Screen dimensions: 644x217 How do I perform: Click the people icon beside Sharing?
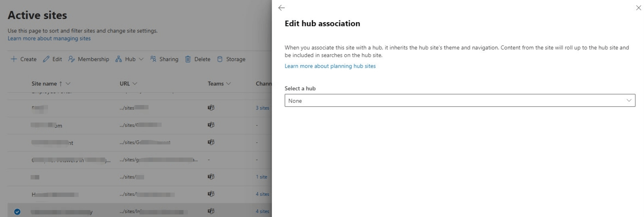(x=153, y=59)
